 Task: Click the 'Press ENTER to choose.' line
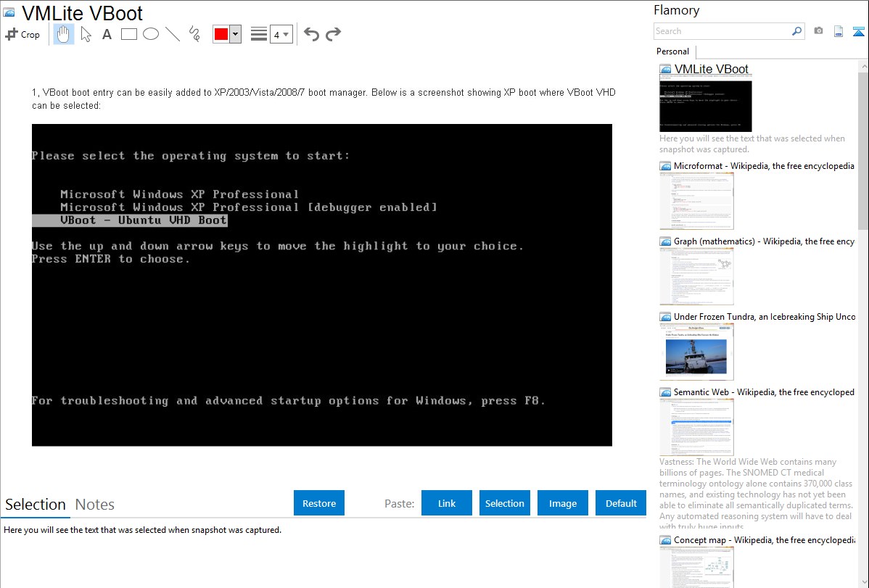(111, 259)
